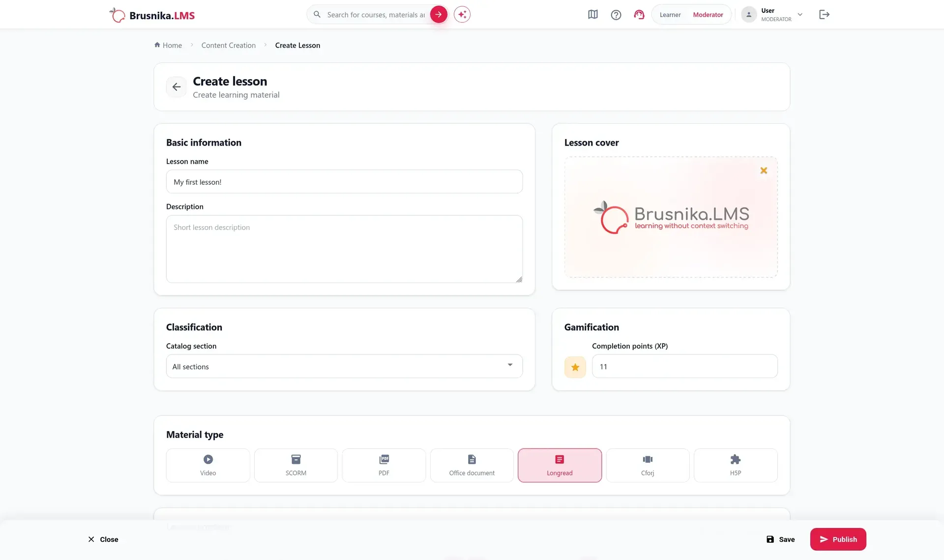Click the search magnifier icon
The image size is (944, 560).
[317, 14]
